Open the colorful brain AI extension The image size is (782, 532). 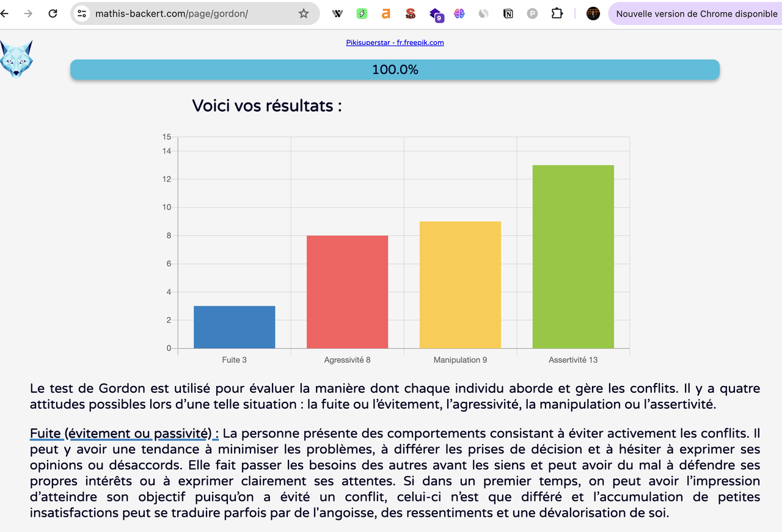pyautogui.click(x=460, y=13)
